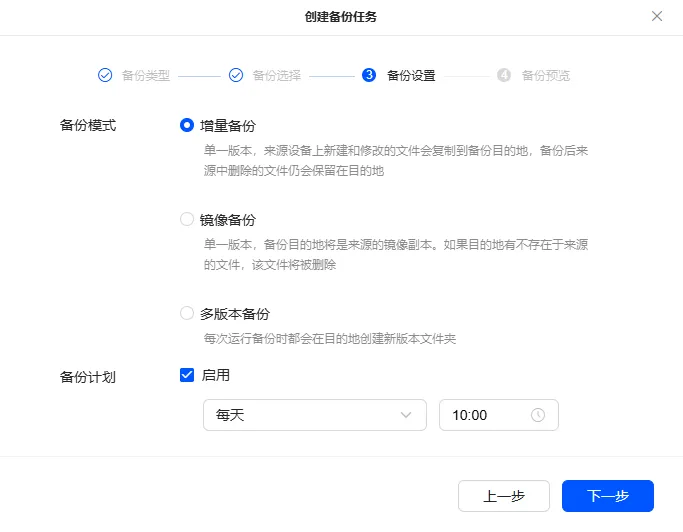683x532 pixels.
Task: Uncheck the 启用 backup schedule checkbox
Action: (187, 375)
